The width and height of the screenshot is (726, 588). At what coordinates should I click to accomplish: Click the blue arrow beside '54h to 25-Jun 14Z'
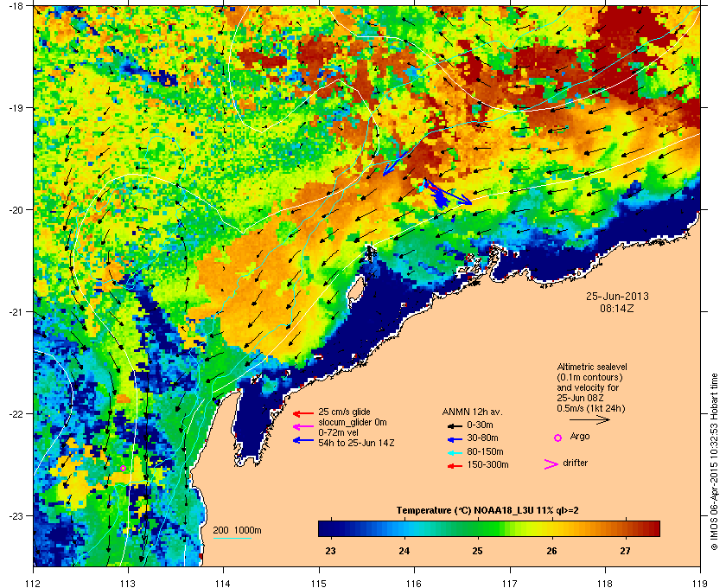tap(303, 440)
